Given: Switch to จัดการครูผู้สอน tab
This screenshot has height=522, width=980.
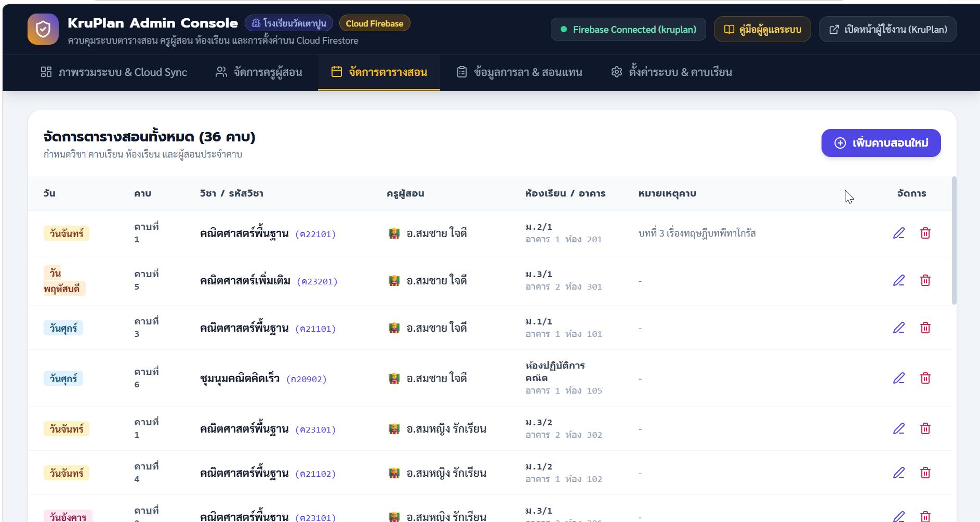Looking at the screenshot, I should pyautogui.click(x=259, y=72).
